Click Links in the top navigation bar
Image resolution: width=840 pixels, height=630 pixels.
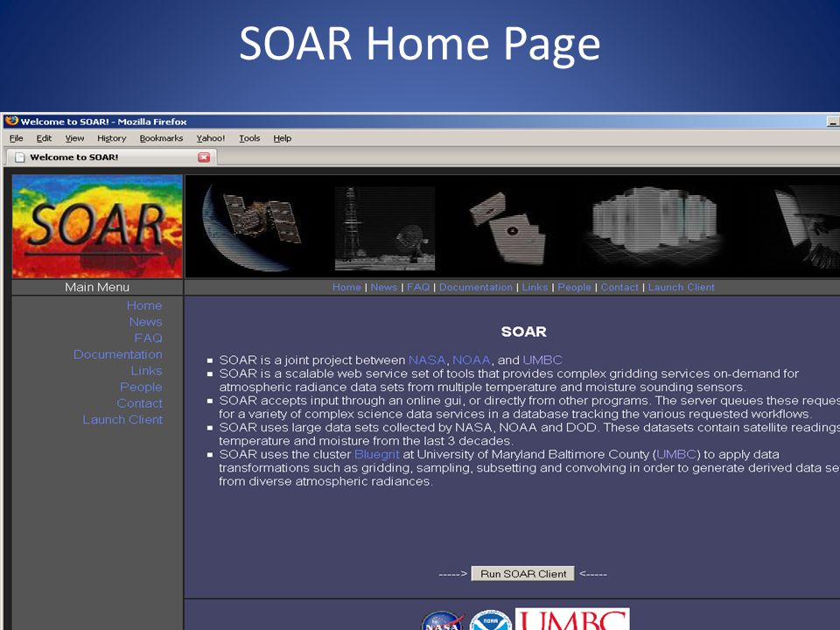coord(535,287)
